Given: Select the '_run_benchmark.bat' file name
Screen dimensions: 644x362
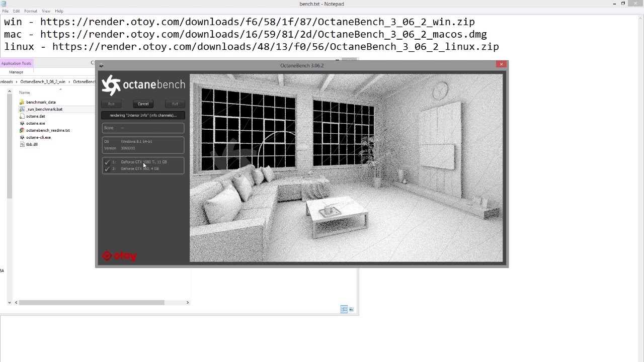Looking at the screenshot, I should 44,109.
